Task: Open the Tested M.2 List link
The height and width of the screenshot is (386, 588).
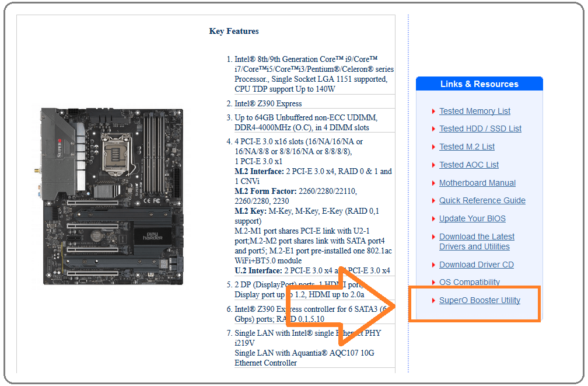Action: coord(467,147)
